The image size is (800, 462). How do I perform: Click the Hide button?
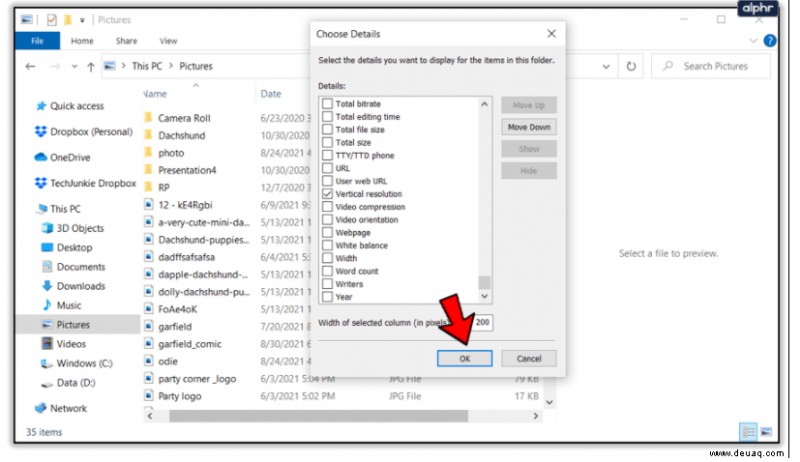coord(529,171)
